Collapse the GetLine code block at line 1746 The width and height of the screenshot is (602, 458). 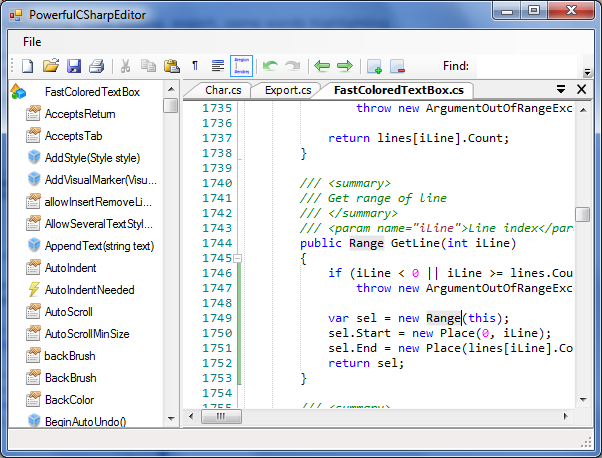coord(238,258)
